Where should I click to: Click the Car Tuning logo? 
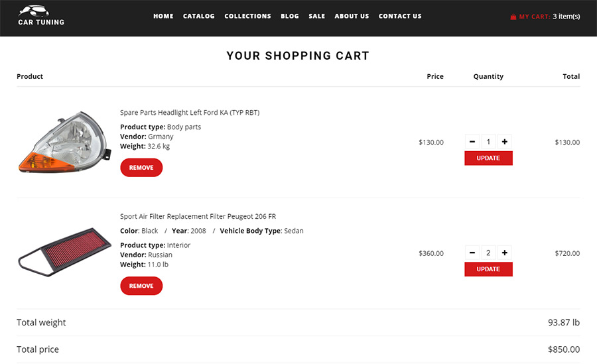41,16
